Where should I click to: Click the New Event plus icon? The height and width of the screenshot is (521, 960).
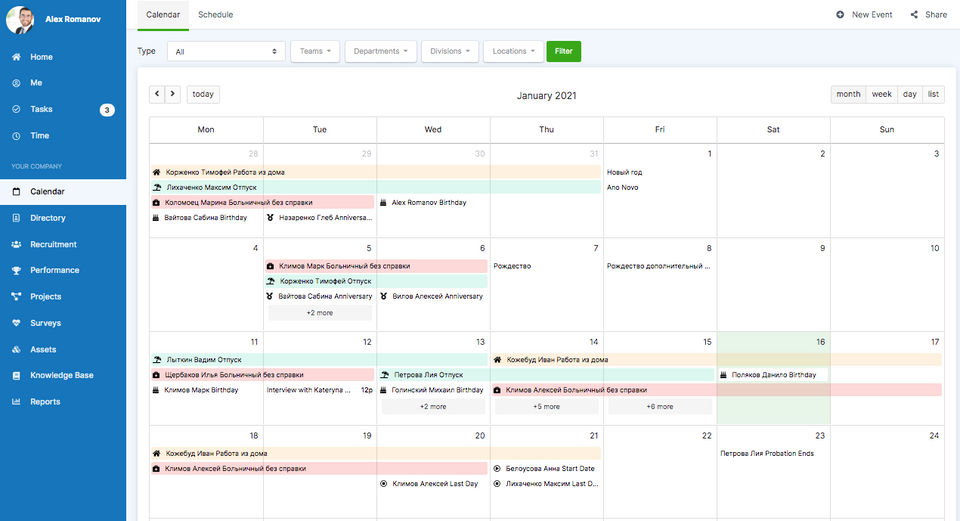840,15
